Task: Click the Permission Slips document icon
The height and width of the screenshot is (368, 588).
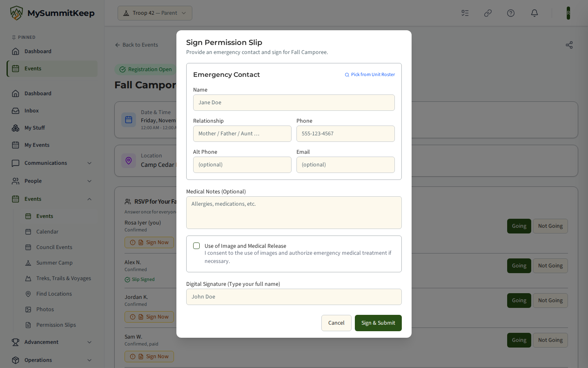Action: [28, 325]
